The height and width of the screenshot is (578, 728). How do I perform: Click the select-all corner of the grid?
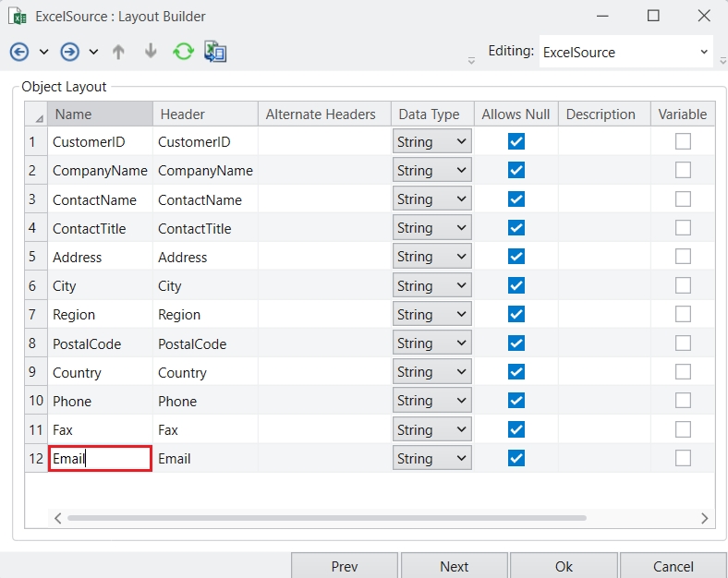pyautogui.click(x=37, y=115)
